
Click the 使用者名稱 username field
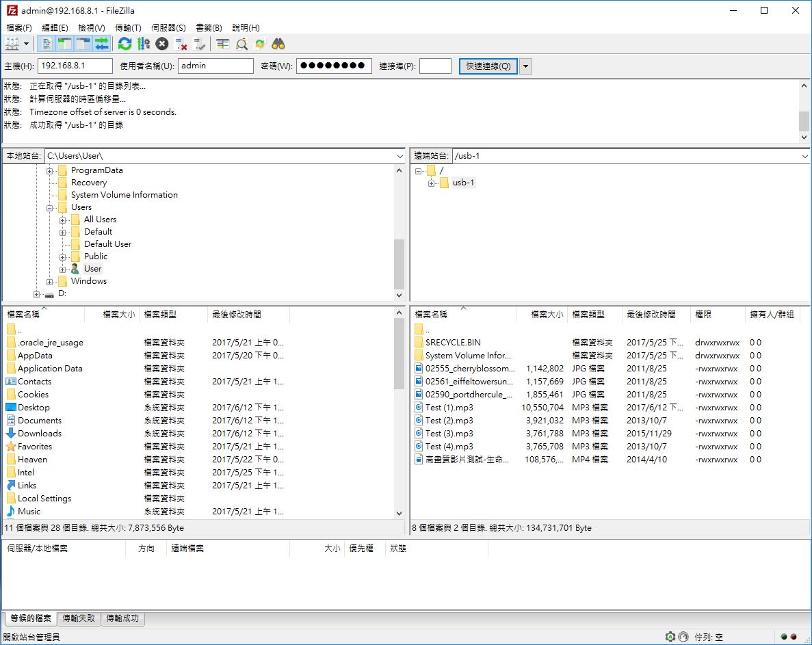[x=215, y=66]
